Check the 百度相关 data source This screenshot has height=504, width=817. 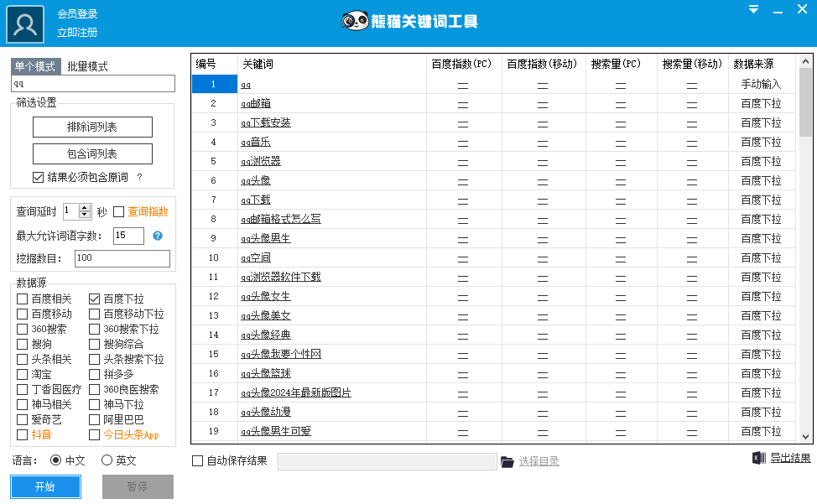[x=22, y=299]
